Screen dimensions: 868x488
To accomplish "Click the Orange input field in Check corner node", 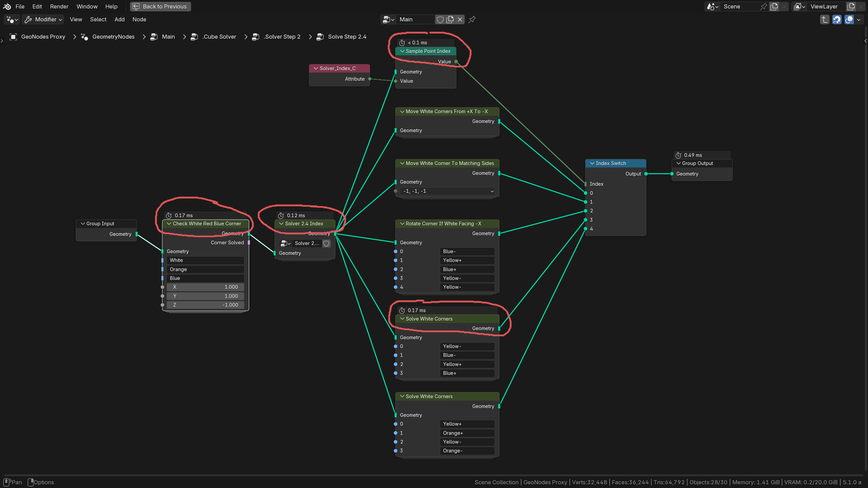I will pyautogui.click(x=205, y=269).
